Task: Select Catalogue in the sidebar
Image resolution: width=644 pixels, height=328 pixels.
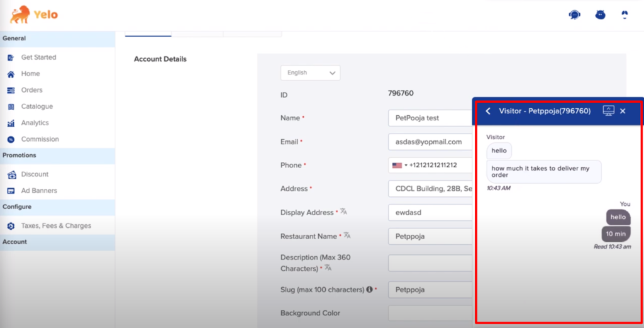Action: click(x=37, y=106)
